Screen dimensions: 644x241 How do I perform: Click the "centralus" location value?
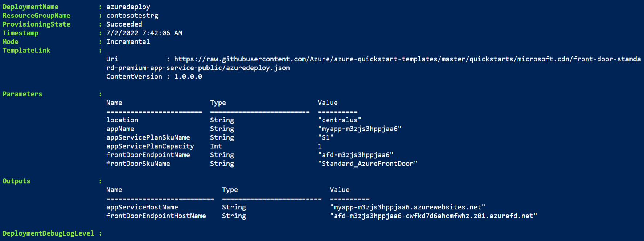(x=340, y=120)
